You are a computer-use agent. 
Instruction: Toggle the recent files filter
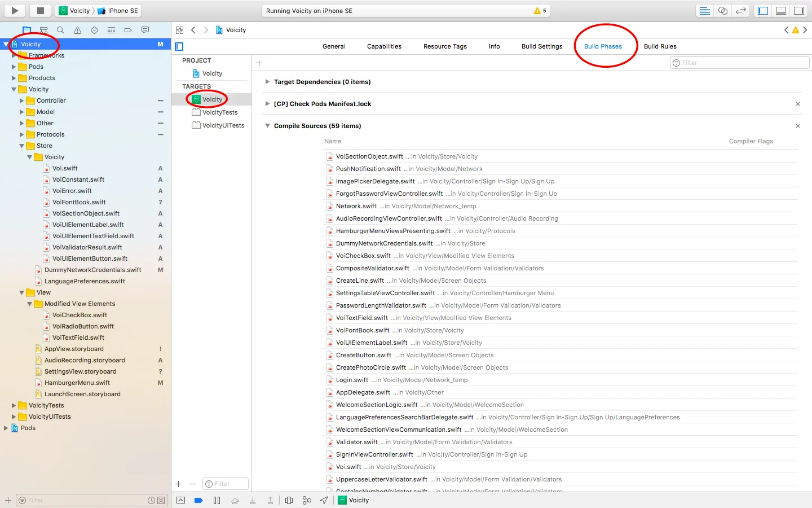151,500
